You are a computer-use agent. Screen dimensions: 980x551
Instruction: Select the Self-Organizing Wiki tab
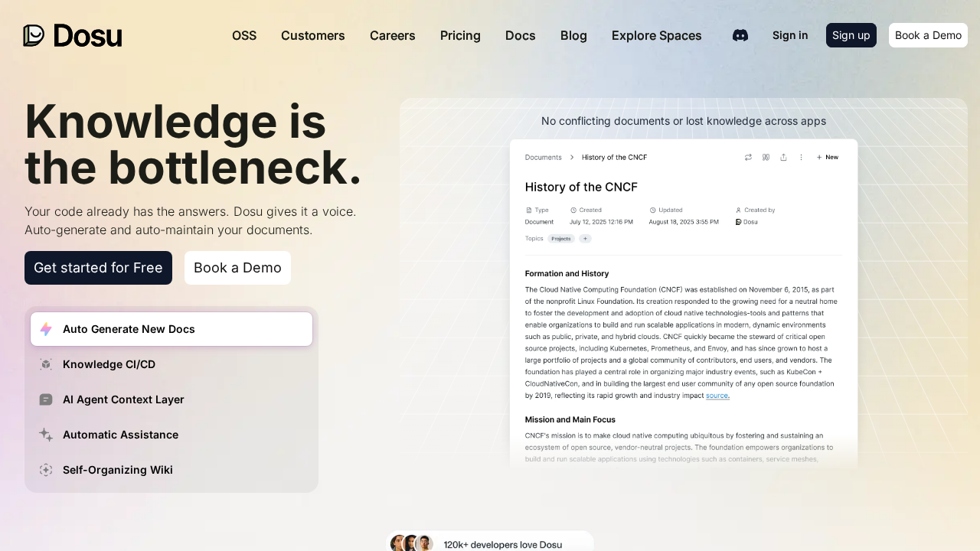tap(118, 470)
